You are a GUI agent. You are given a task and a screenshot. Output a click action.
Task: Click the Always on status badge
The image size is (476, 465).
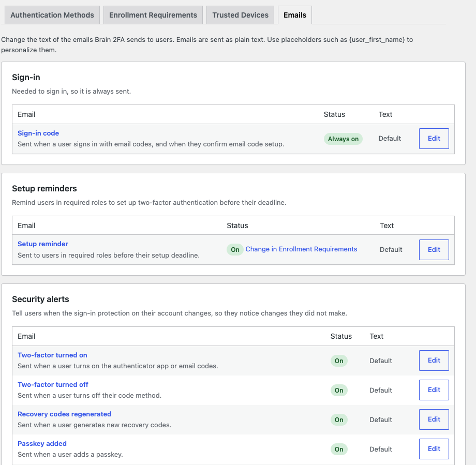tap(343, 139)
